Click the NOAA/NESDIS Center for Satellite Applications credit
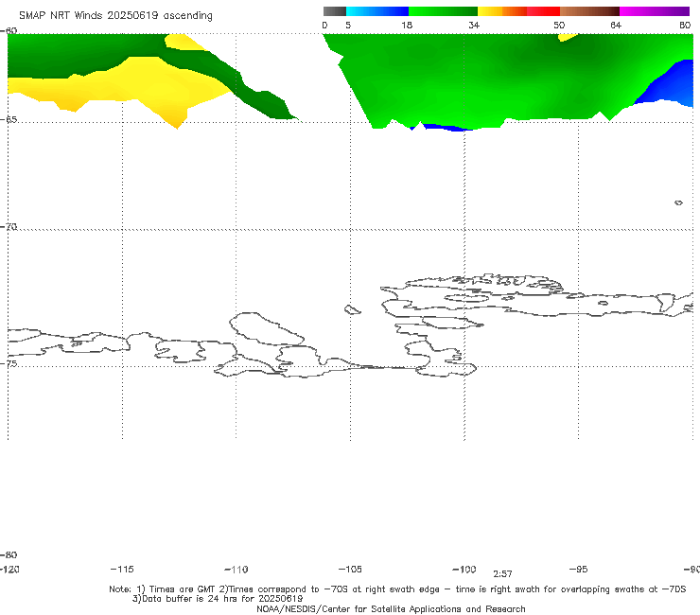 pyautogui.click(x=391, y=609)
